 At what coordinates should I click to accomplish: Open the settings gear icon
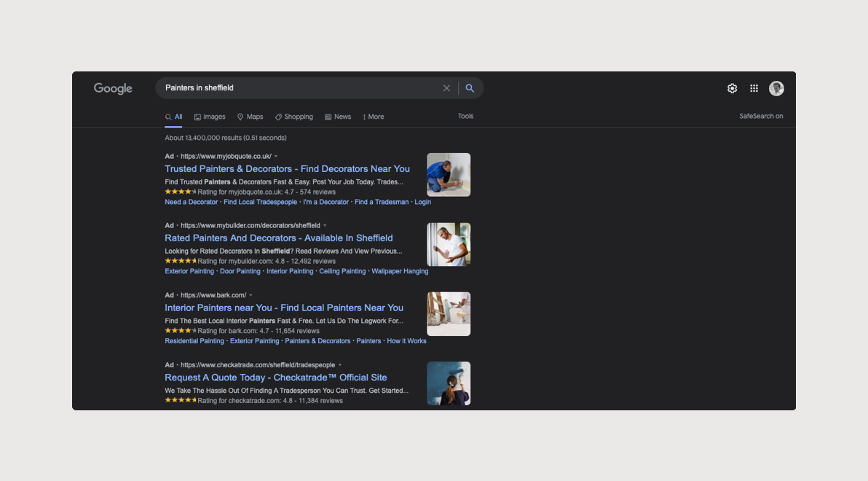tap(732, 89)
